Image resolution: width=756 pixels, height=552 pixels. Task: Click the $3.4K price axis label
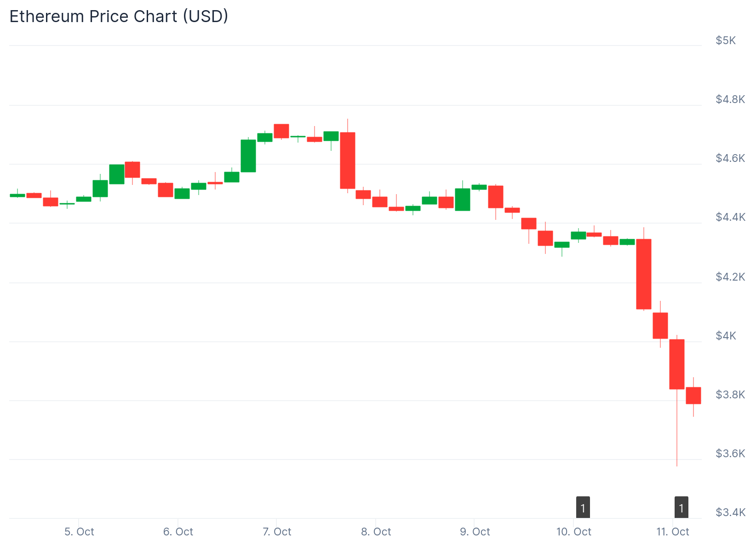[730, 512]
